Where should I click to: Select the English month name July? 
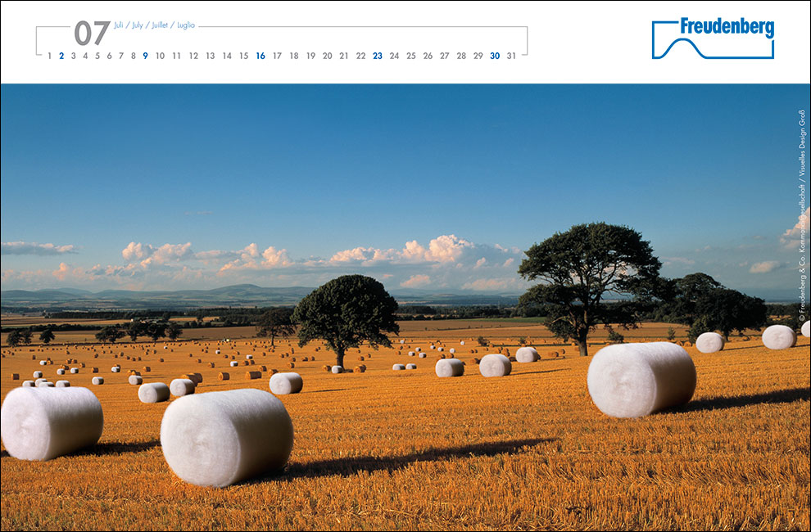click(138, 25)
